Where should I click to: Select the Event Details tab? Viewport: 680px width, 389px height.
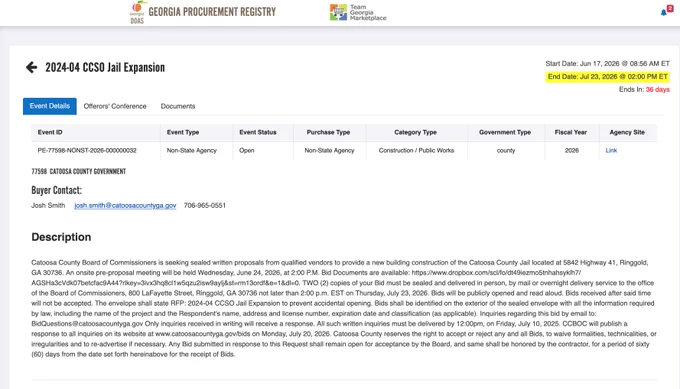coord(50,106)
